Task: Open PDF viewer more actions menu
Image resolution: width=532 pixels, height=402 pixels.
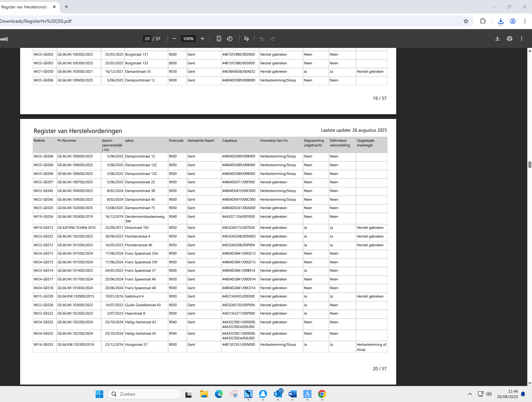Action: 522,39
